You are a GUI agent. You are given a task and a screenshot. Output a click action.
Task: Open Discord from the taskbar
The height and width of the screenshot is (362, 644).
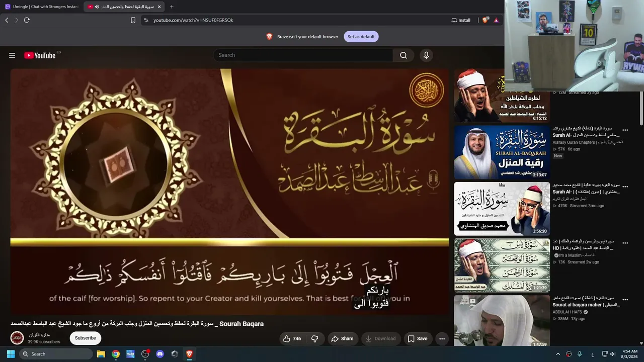pos(160,354)
